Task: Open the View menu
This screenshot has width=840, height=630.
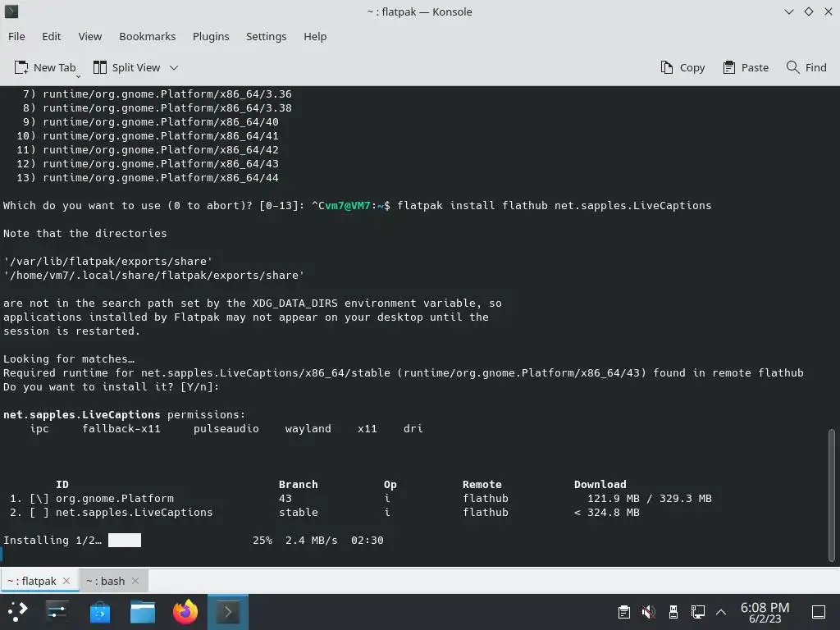Action: point(90,36)
